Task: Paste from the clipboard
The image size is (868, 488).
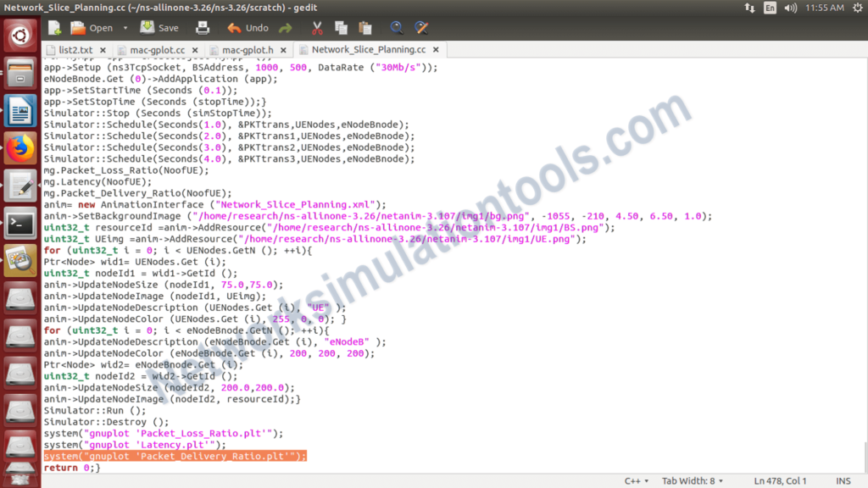Action: (364, 27)
